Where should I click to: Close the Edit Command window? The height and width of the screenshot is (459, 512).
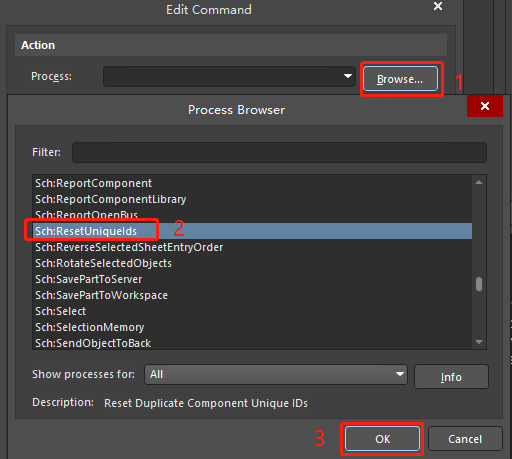coord(438,6)
